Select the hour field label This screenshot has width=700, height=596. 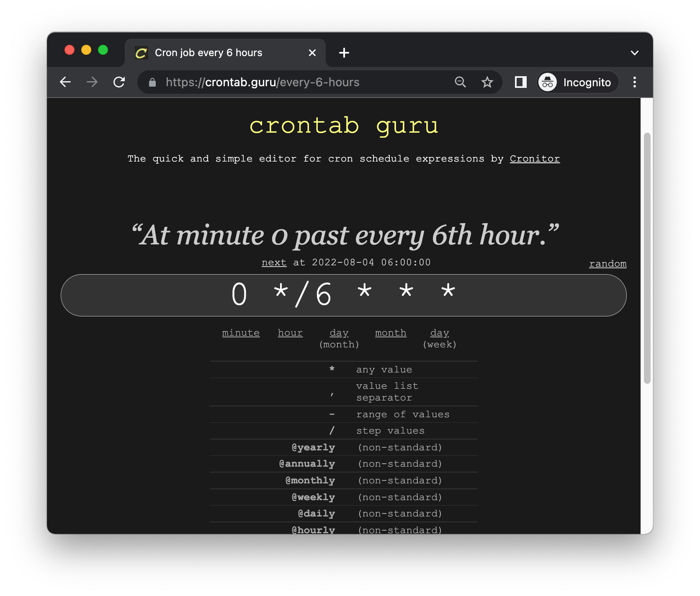pyautogui.click(x=290, y=333)
